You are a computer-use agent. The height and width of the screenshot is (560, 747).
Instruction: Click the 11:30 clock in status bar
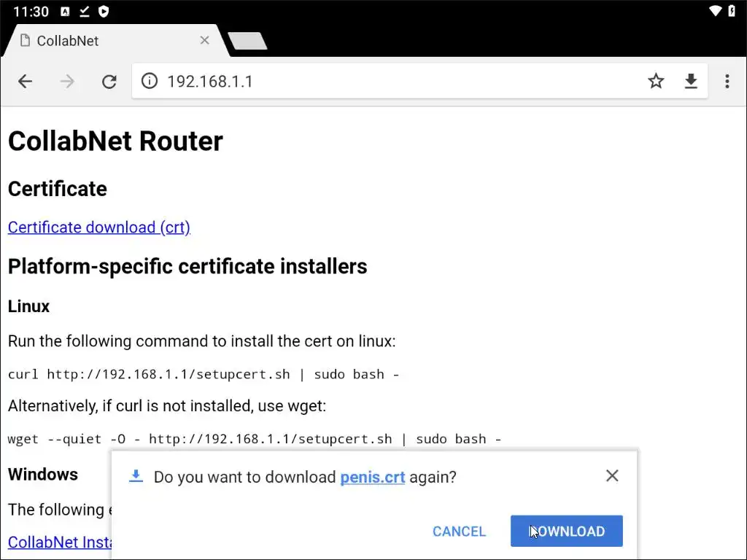click(x=31, y=12)
